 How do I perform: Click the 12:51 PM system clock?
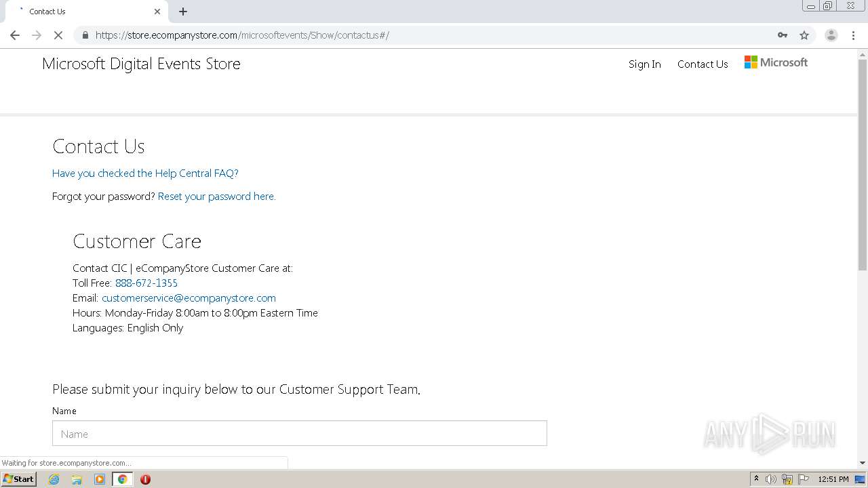tap(833, 479)
